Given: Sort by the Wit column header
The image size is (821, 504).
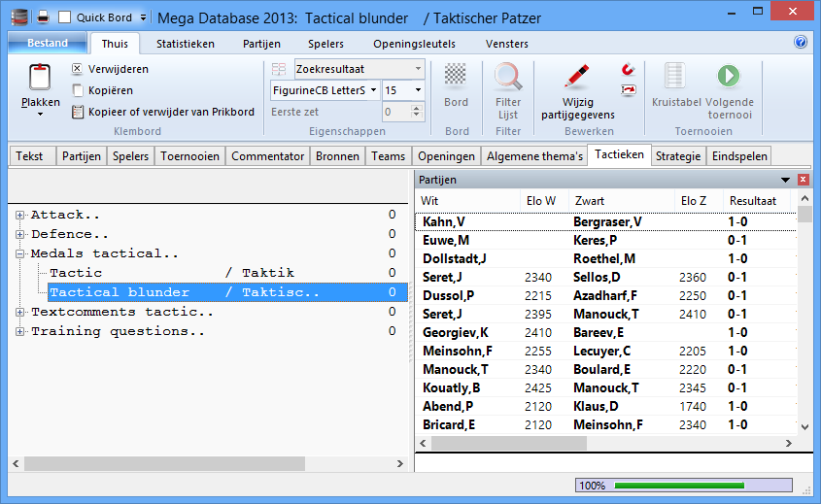Looking at the screenshot, I should point(467,201).
